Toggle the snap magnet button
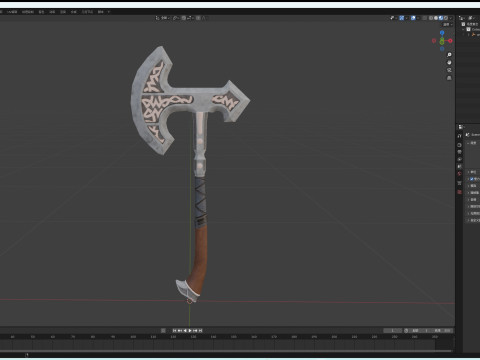480x360 pixels. coord(184,18)
